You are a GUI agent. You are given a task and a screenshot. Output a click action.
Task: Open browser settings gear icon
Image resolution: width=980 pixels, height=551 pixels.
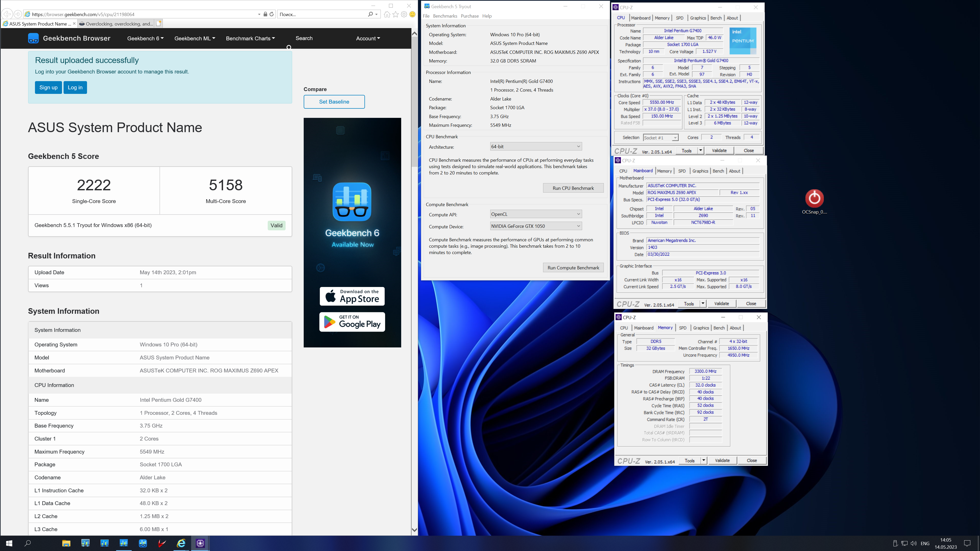click(404, 14)
